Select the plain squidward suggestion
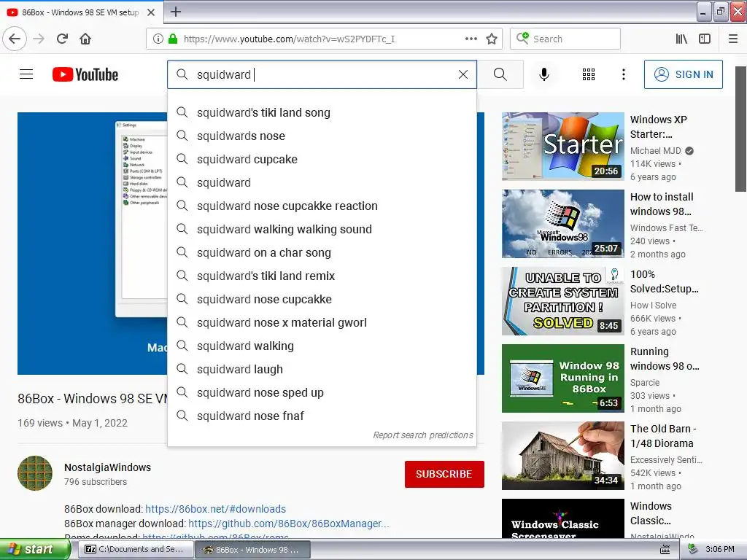This screenshot has height=560, width=747. click(x=322, y=182)
